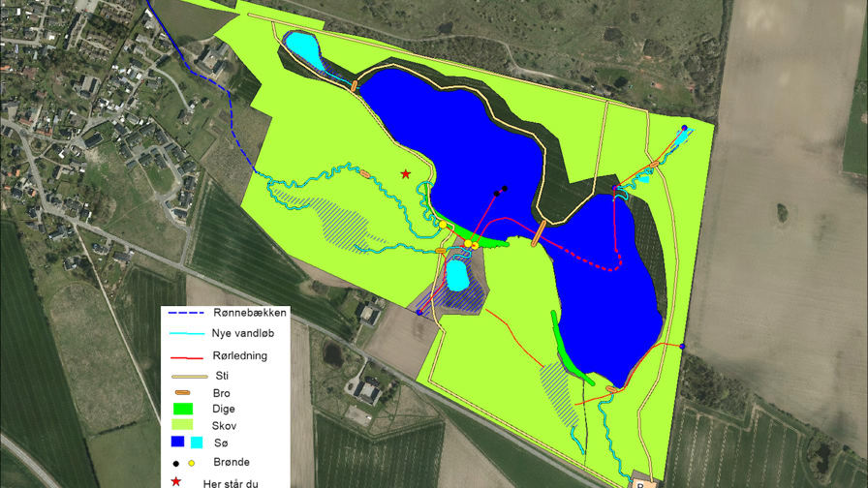
Task: Click the yellow Brønde dot in the legend
Action: point(192,463)
